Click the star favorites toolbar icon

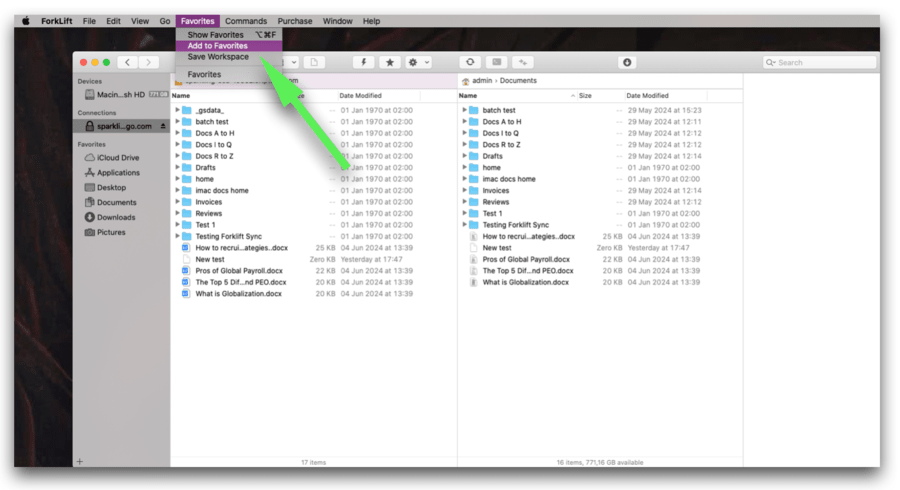pyautogui.click(x=390, y=62)
